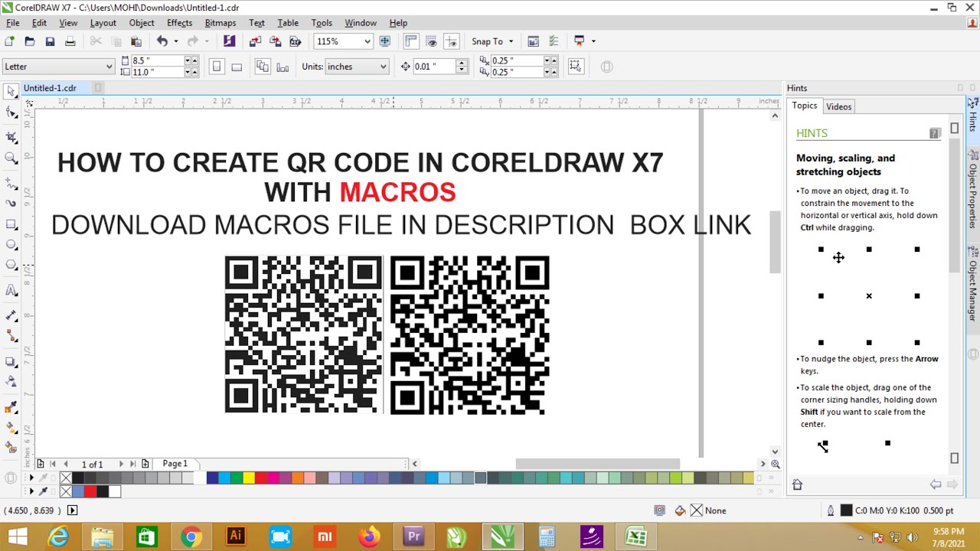Image resolution: width=980 pixels, height=551 pixels.
Task: Click the nudge distance 0.01 field
Action: click(434, 67)
